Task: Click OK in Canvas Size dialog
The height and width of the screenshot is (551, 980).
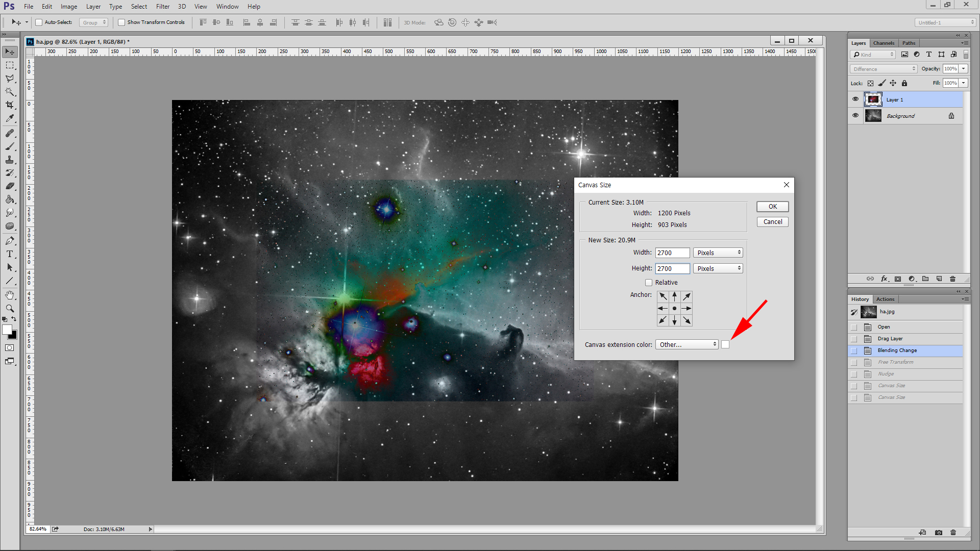Action: coord(773,207)
